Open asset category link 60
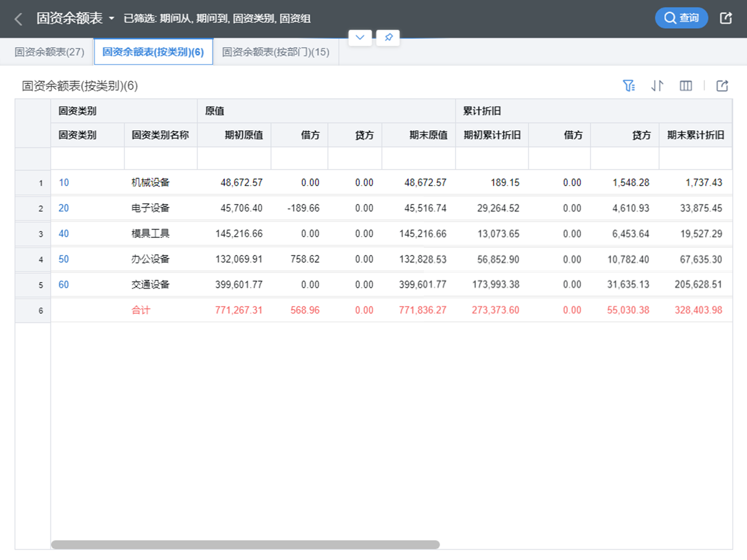The height and width of the screenshot is (560, 747). [x=64, y=285]
